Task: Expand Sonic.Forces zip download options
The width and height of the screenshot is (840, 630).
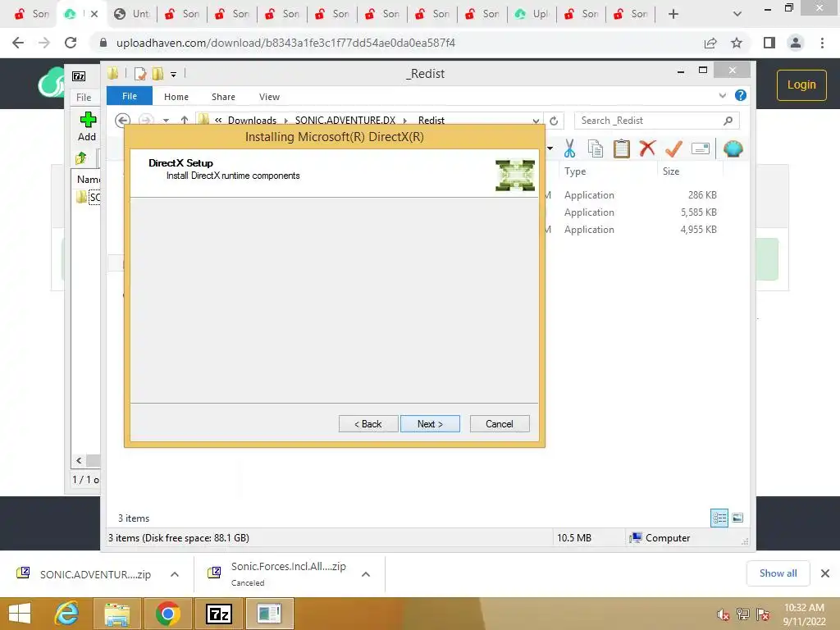Action: (366, 574)
